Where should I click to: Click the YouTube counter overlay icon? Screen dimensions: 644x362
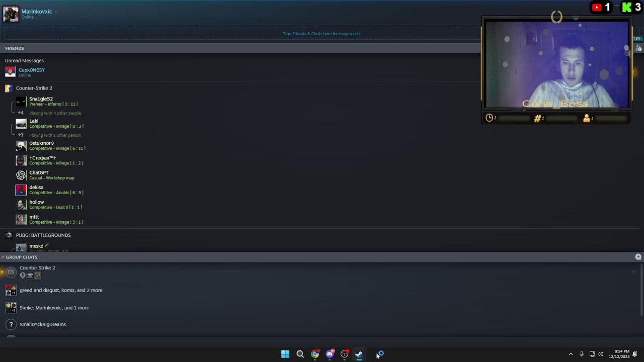point(597,7)
